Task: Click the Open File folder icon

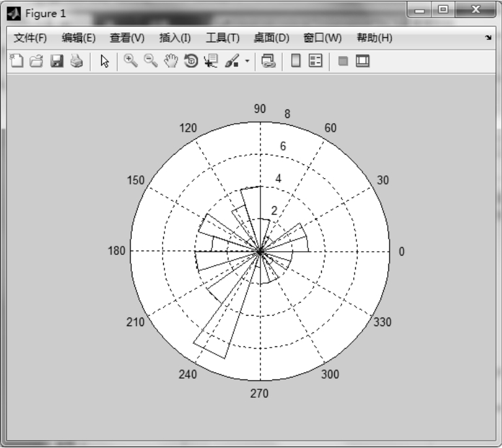Action: pos(37,61)
